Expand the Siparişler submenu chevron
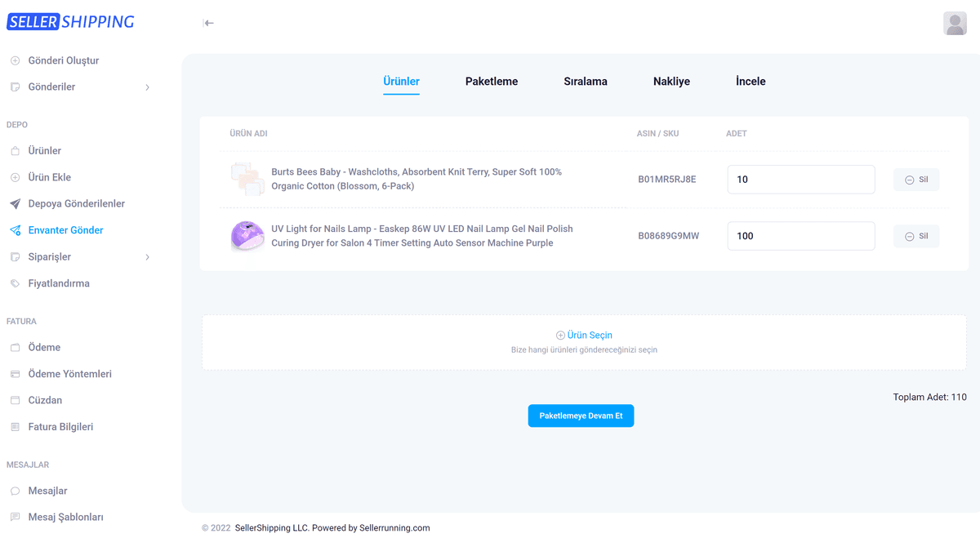Viewport: 980px width, 538px height. 147,257
